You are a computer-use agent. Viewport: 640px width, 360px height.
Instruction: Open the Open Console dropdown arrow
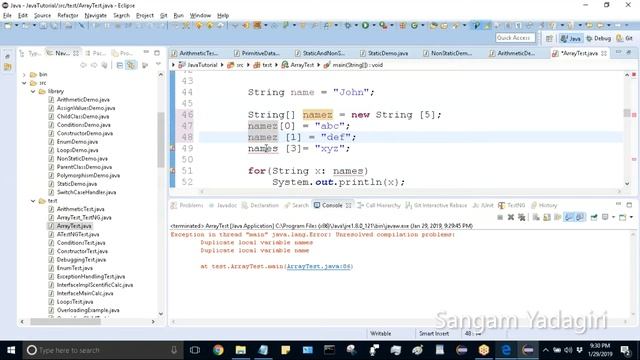pos(631,218)
